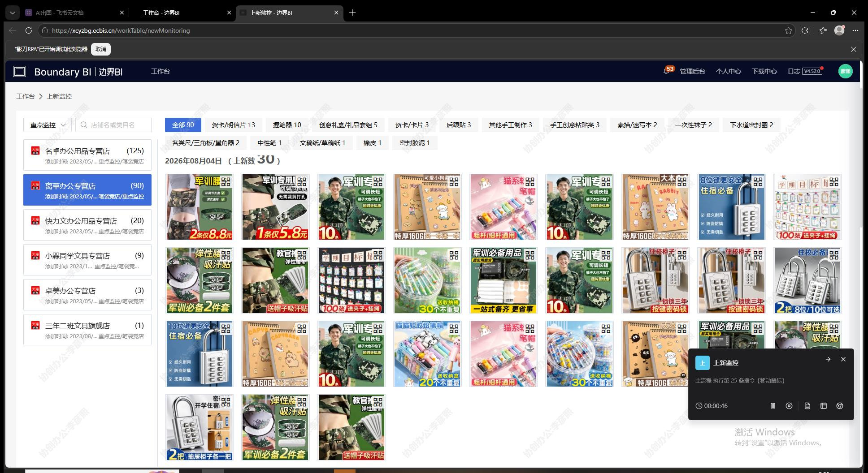Viewport: 868px width, 473px height.
Task: Open the browser tab search chevron
Action: [13, 13]
